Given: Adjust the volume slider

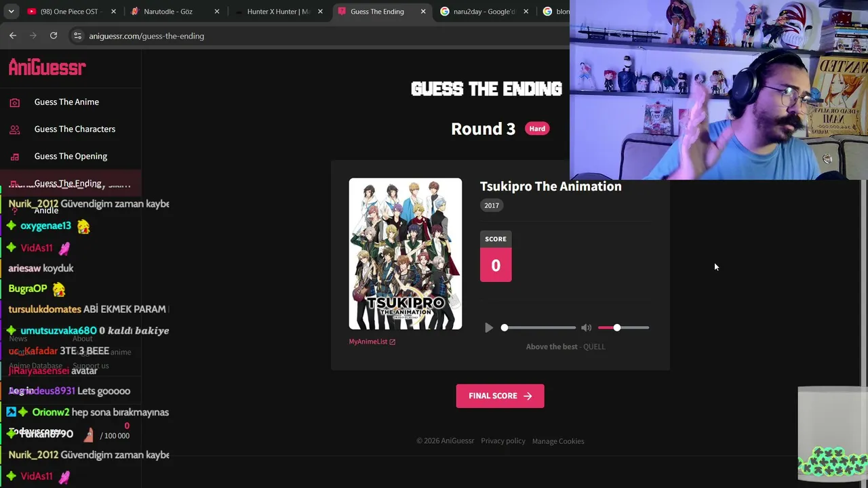Looking at the screenshot, I should (623, 328).
